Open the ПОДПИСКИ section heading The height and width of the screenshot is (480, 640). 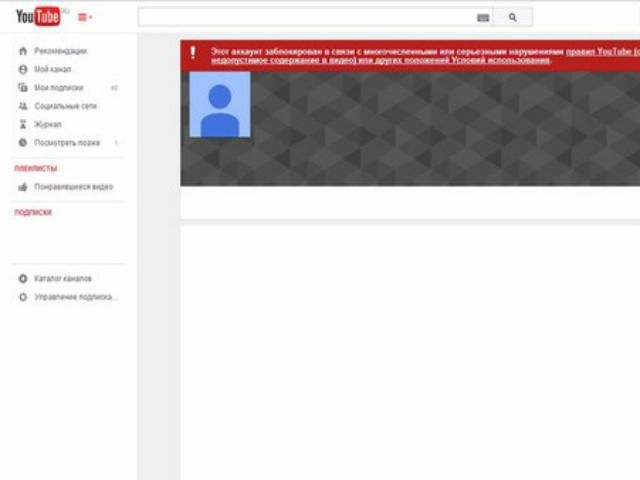coord(33,212)
